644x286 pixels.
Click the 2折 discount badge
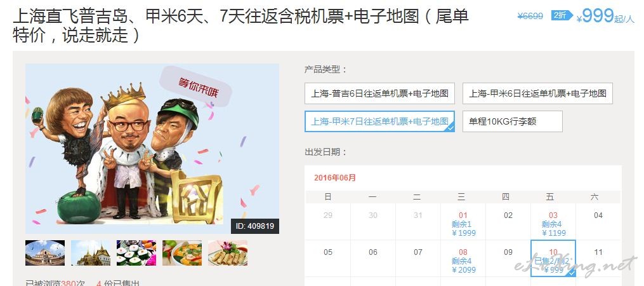[562, 16]
